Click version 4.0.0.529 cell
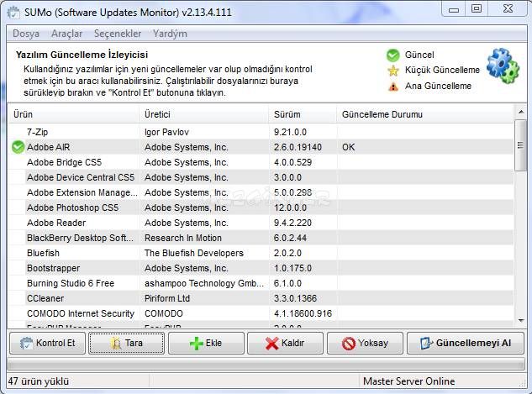532x394 pixels. 292,162
